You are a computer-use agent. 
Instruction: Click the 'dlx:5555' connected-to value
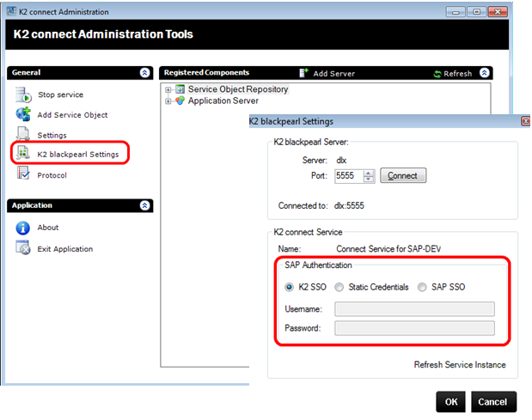point(349,206)
